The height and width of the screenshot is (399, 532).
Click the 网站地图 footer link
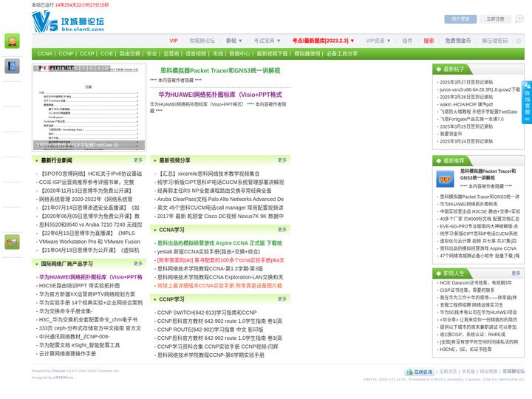(x=488, y=372)
